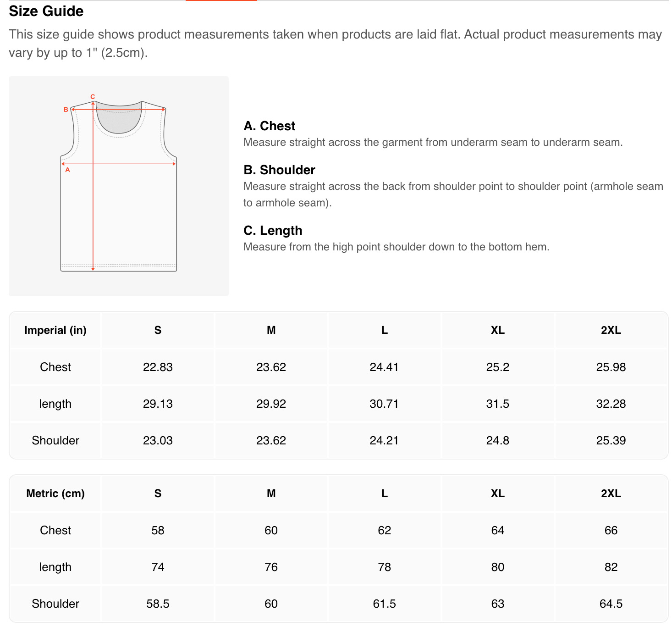Click the tank top size diagram image
Screen dimensions: 672x632
pyautogui.click(x=119, y=186)
